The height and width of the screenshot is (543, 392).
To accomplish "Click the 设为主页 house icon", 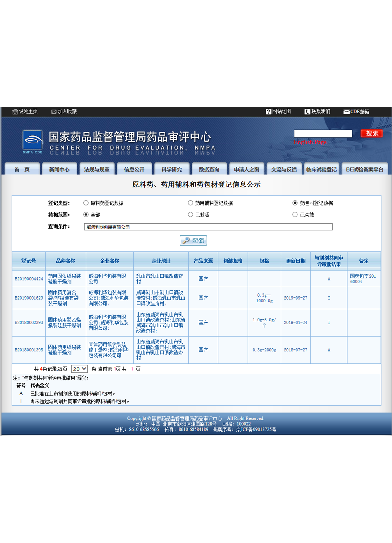I will tap(15, 112).
